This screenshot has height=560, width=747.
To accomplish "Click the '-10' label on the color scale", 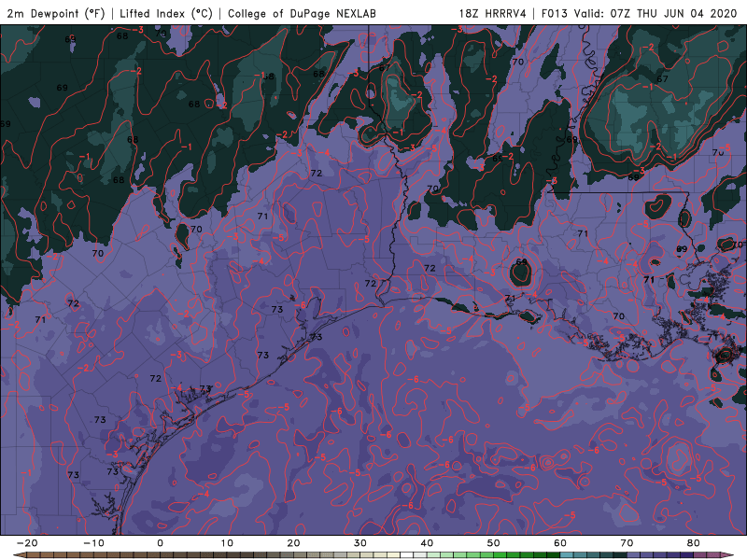I will [93, 543].
